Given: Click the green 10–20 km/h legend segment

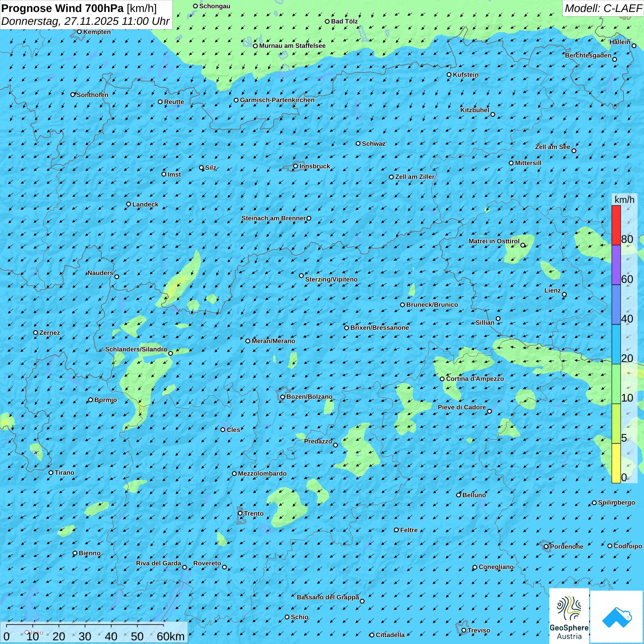Looking at the screenshot, I should [x=616, y=384].
